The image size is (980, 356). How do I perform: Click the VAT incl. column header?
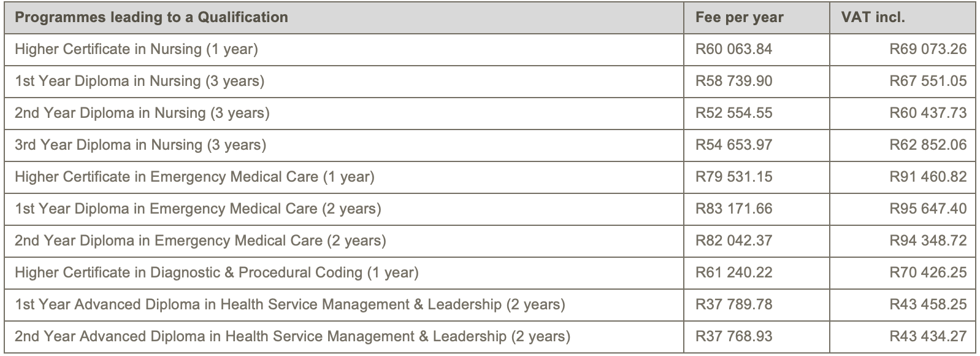tap(868, 17)
